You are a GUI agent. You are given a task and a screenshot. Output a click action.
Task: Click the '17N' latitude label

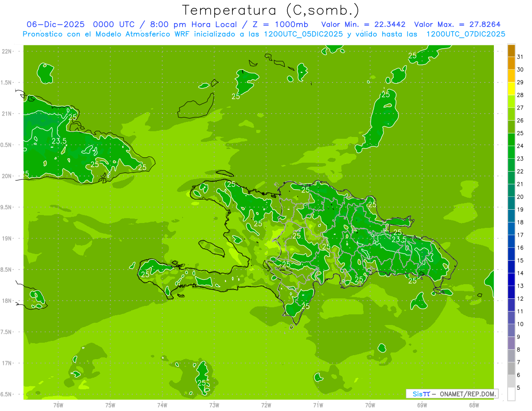tap(7, 363)
